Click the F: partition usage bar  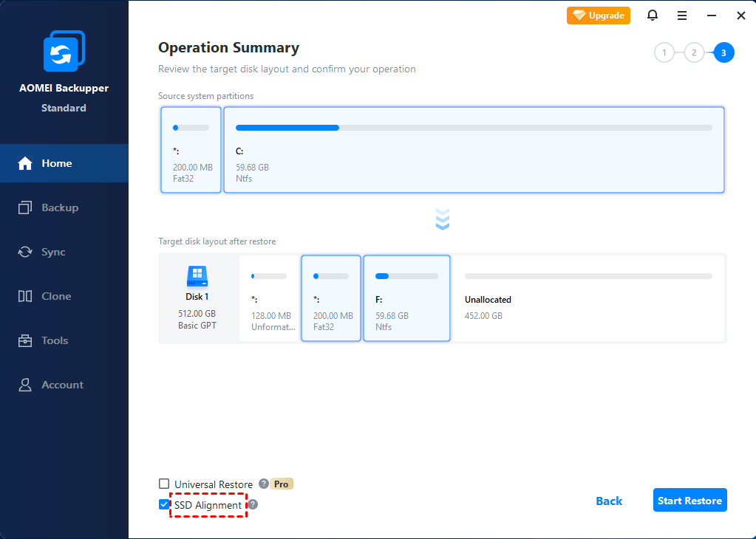click(x=406, y=276)
